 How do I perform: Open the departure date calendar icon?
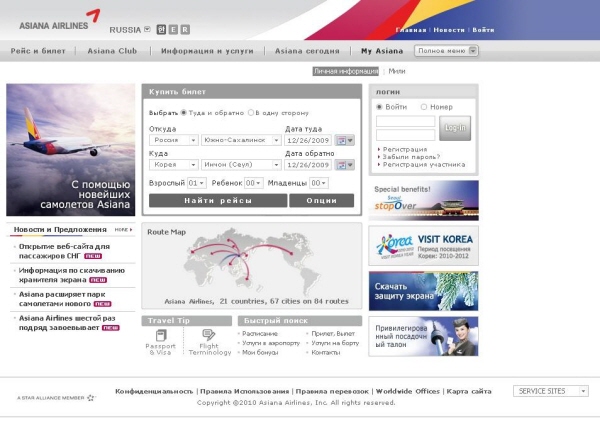(x=344, y=140)
